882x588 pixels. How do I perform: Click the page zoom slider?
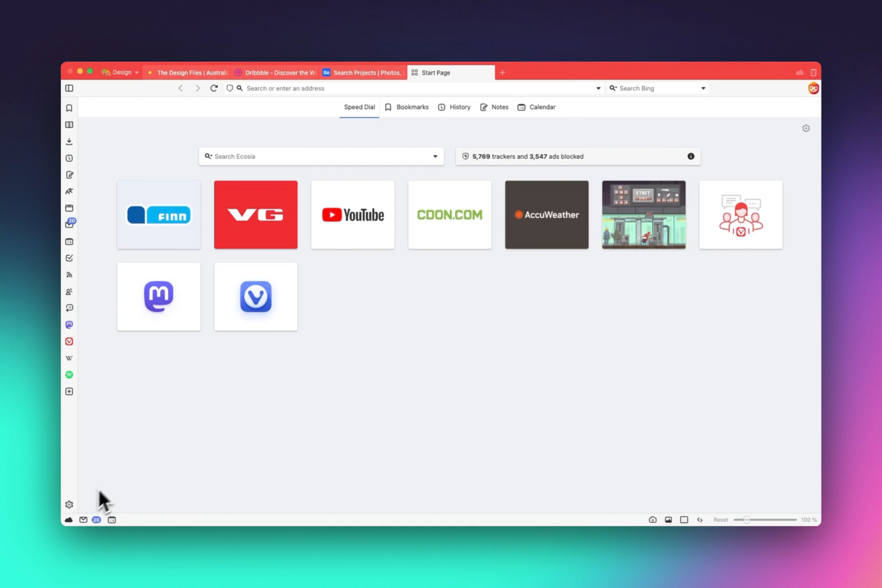[765, 520]
